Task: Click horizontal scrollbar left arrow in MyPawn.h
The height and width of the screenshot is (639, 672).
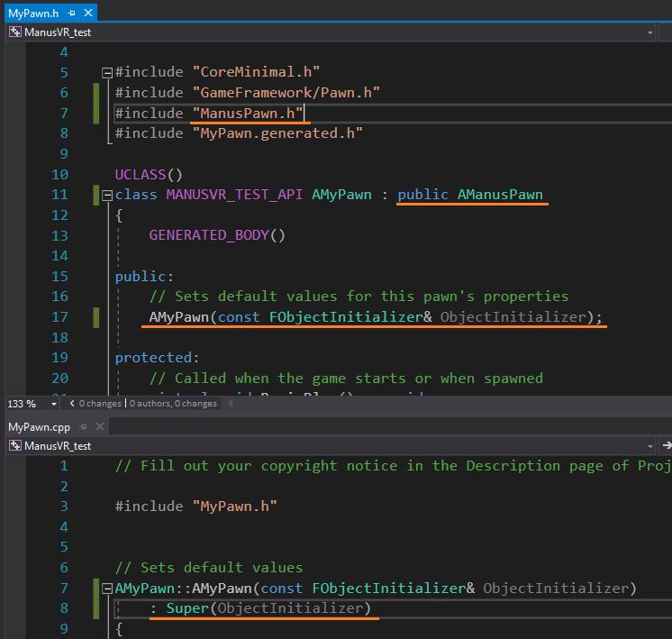Action: 230,403
